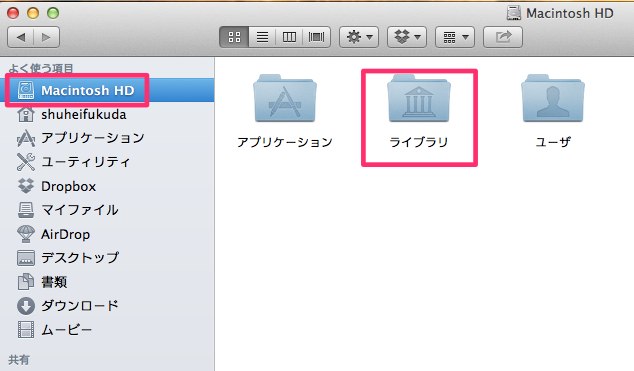
Task: Select the ユーザ folder icon
Action: click(x=553, y=99)
